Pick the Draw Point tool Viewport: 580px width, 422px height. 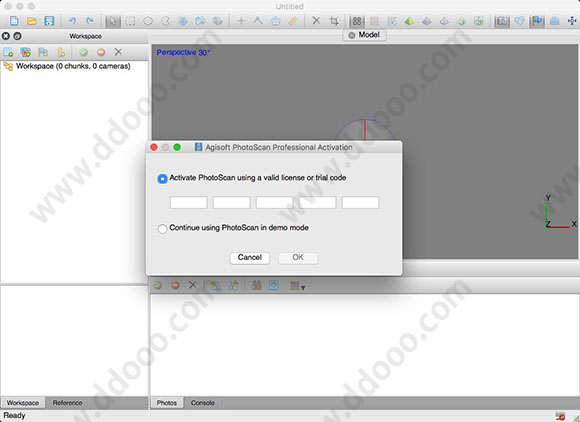241,21
